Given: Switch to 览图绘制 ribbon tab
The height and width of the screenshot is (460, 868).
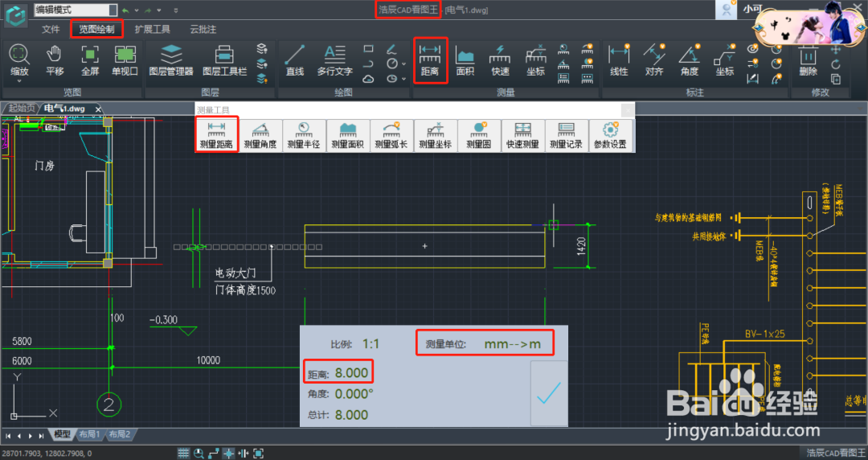Looking at the screenshot, I should coord(96,29).
